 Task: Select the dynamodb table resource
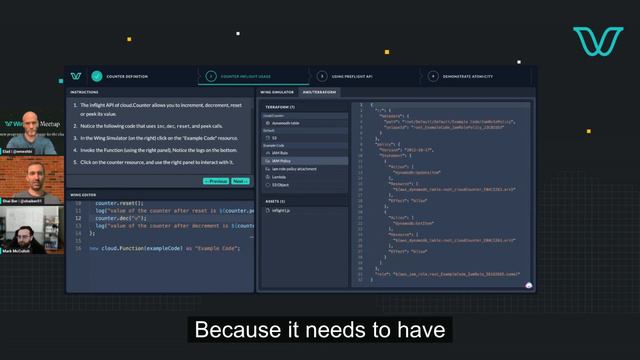(x=305, y=123)
